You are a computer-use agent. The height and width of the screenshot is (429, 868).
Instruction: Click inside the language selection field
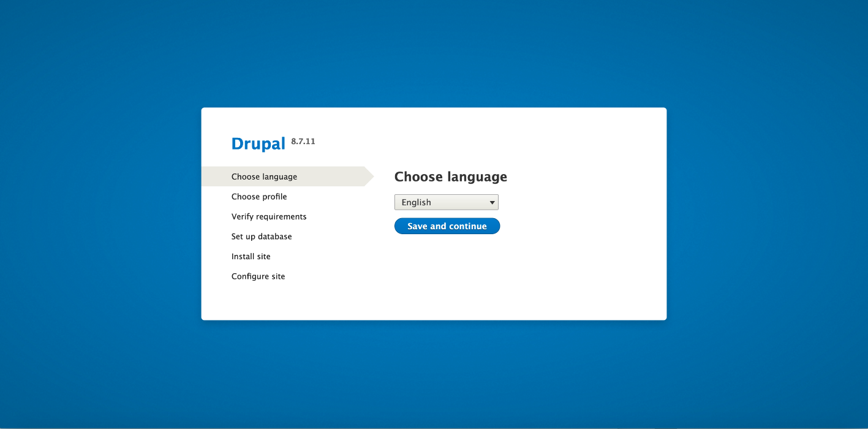pos(435,202)
